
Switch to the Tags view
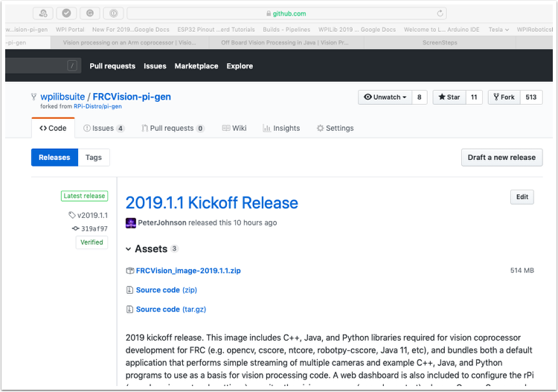[x=94, y=158]
